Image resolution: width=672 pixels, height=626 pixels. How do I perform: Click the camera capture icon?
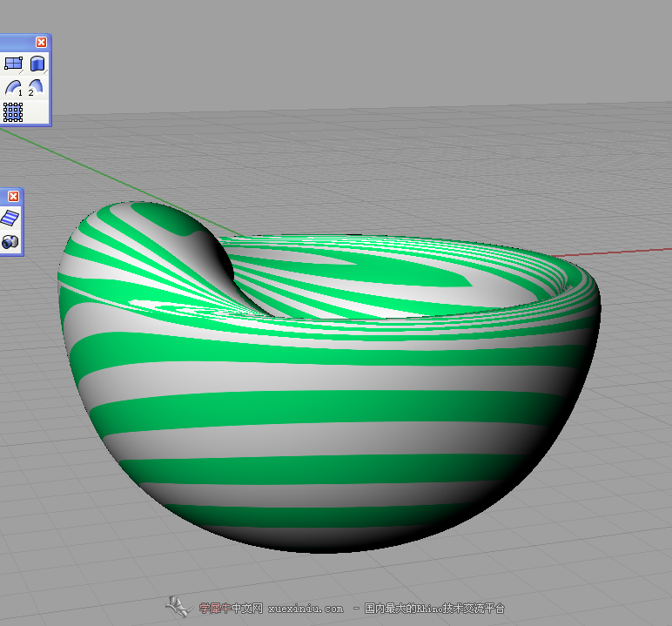[10, 242]
